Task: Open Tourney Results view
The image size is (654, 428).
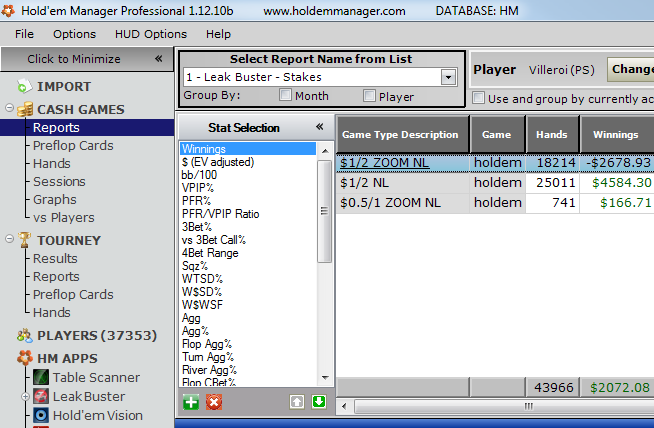Action: pos(55,258)
